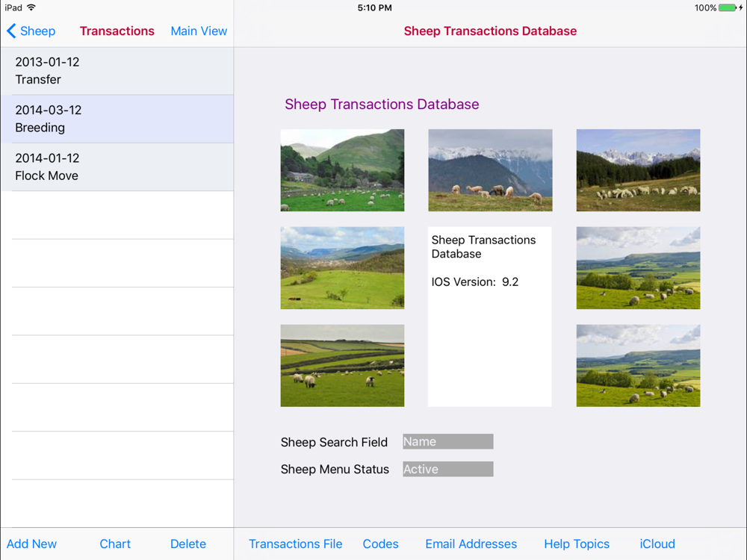The image size is (747, 560).
Task: Tap the IOS Version info panel
Action: tap(490, 317)
